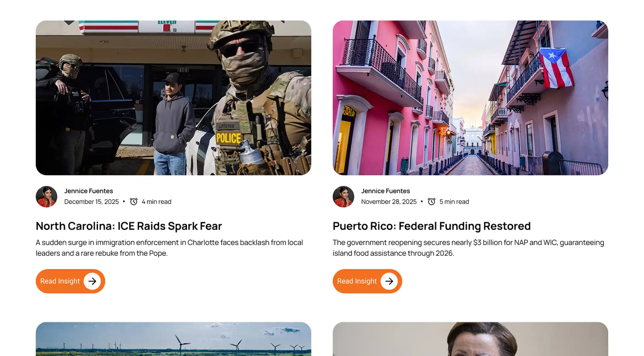The width and height of the screenshot is (644, 356).
Task: Click author name Jennice Fuentes on right article
Action: 385,191
